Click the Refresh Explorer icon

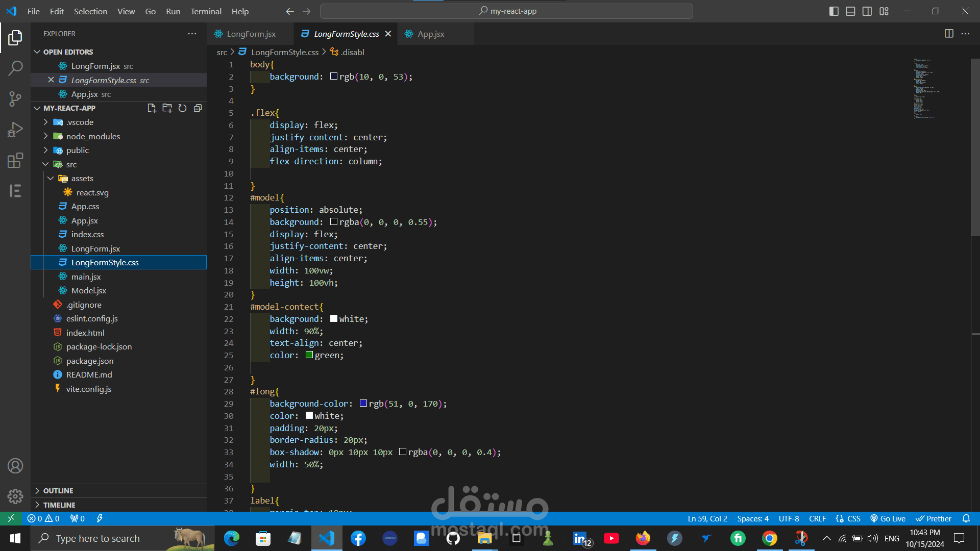click(x=182, y=108)
